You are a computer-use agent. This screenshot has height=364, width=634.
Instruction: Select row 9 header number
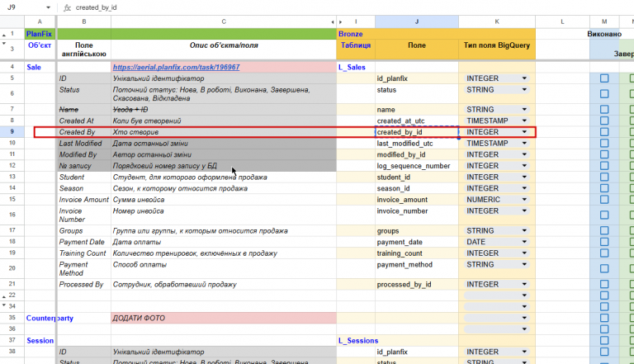coord(12,132)
